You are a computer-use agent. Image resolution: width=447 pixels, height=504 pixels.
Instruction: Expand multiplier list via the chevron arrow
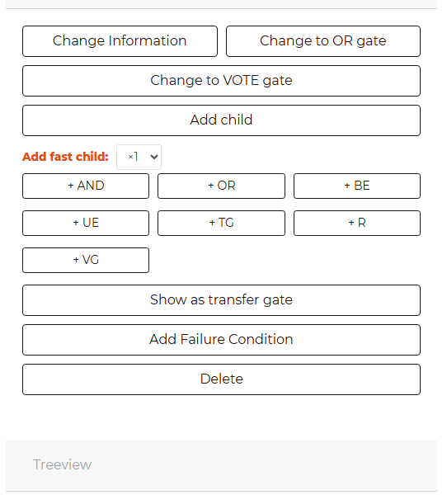point(154,157)
